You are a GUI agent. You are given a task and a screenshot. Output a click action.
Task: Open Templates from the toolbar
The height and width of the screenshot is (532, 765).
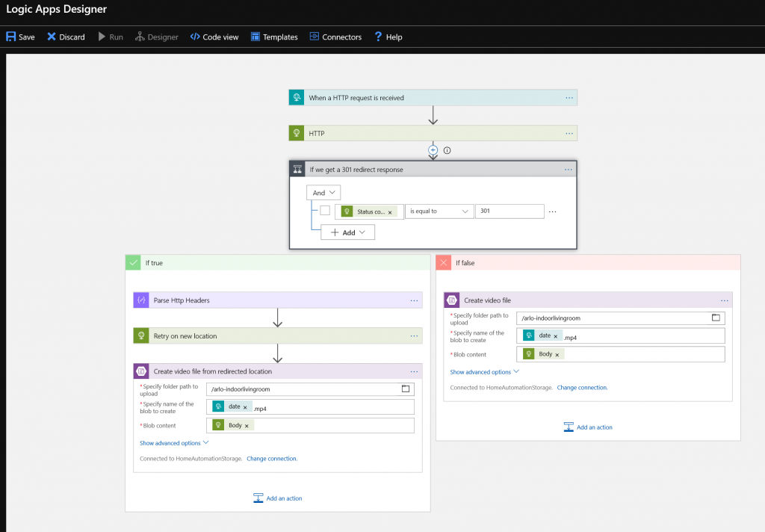(x=274, y=37)
